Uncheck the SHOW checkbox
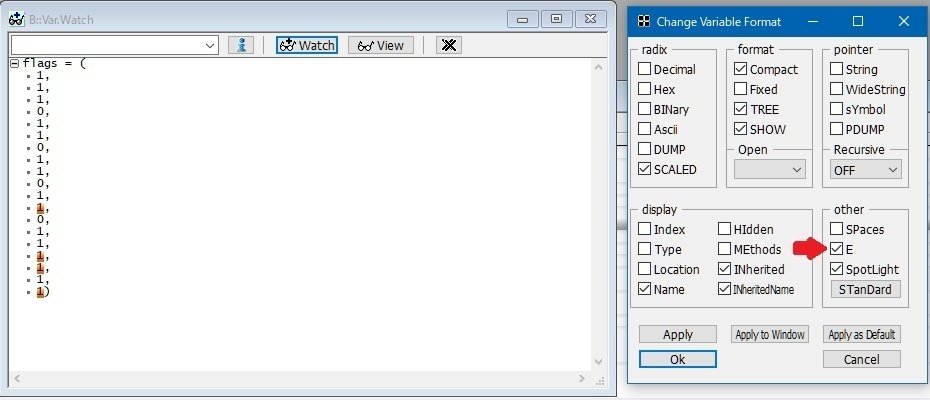Image resolution: width=930 pixels, height=400 pixels. [x=740, y=129]
